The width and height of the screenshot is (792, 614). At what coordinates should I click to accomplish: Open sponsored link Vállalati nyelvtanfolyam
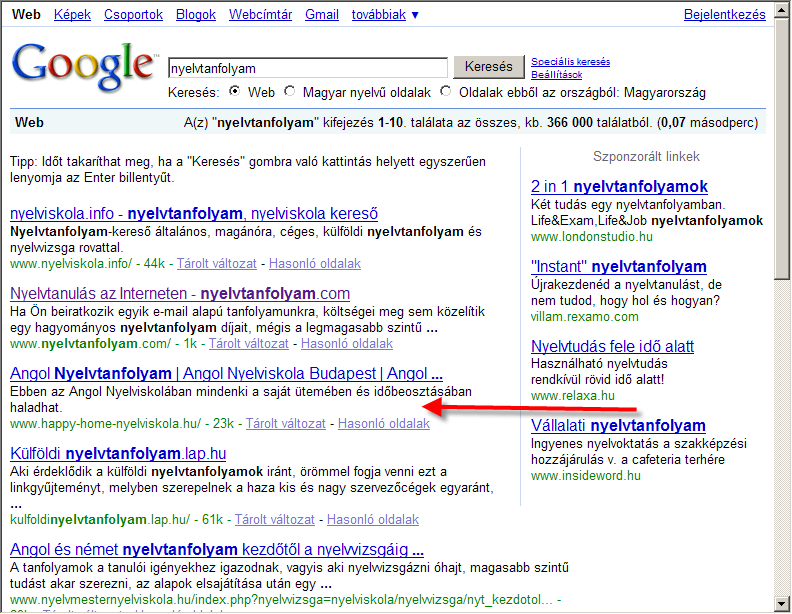pyautogui.click(x=618, y=426)
